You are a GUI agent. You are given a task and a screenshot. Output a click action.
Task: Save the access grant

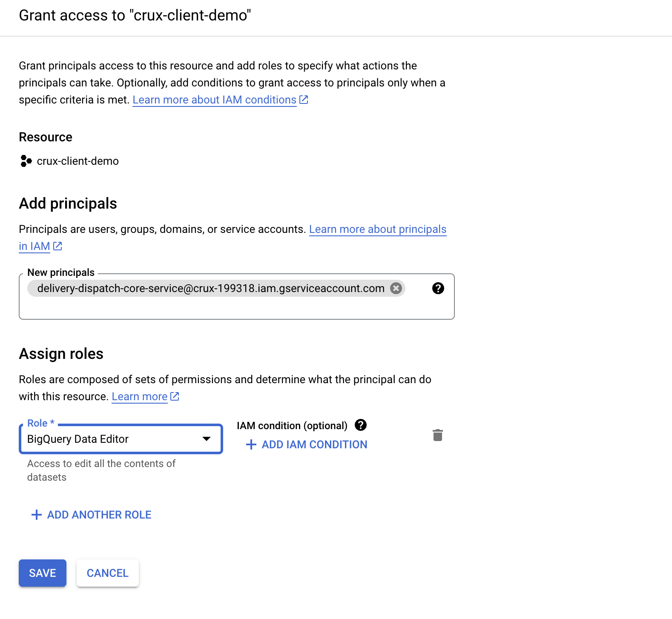43,573
